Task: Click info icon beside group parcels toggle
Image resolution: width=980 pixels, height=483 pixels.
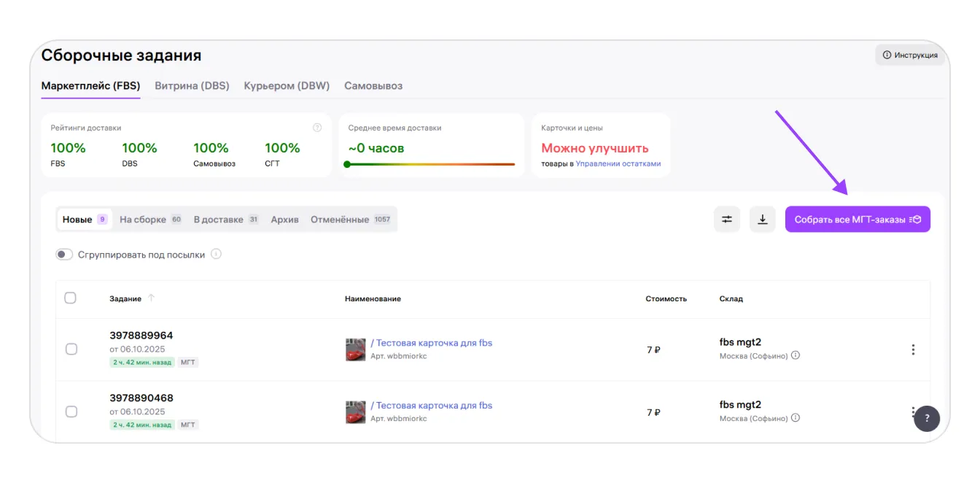Action: [x=216, y=255]
